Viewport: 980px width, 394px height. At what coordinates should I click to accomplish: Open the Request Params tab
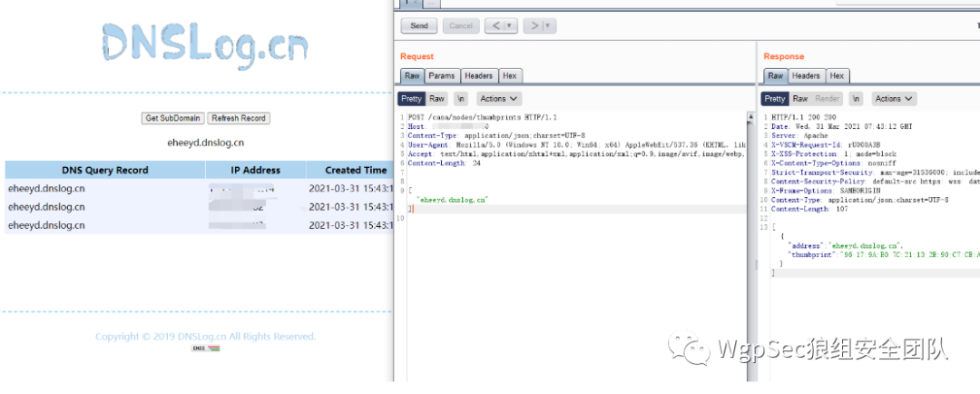point(442,75)
